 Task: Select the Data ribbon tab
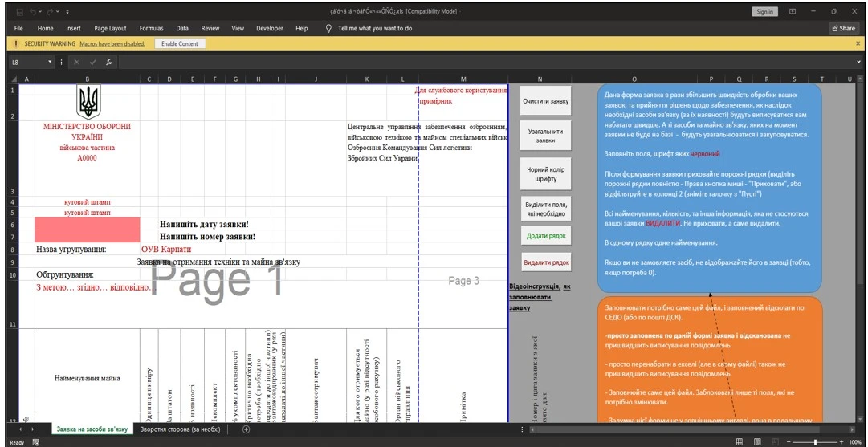pyautogui.click(x=182, y=28)
